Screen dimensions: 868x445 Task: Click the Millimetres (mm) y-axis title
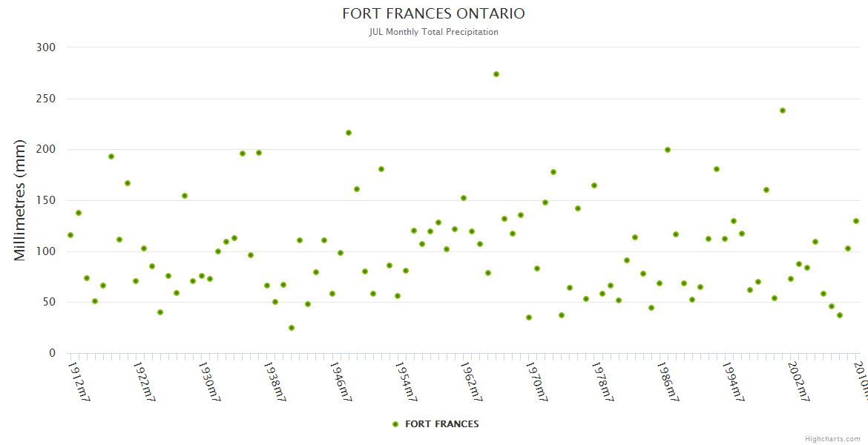20,200
